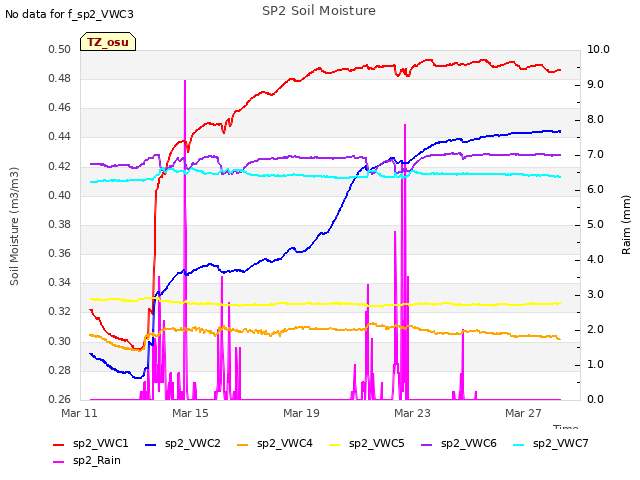
Task: Click the blue sp2_VWC2 legend swatch
Action: (151, 444)
